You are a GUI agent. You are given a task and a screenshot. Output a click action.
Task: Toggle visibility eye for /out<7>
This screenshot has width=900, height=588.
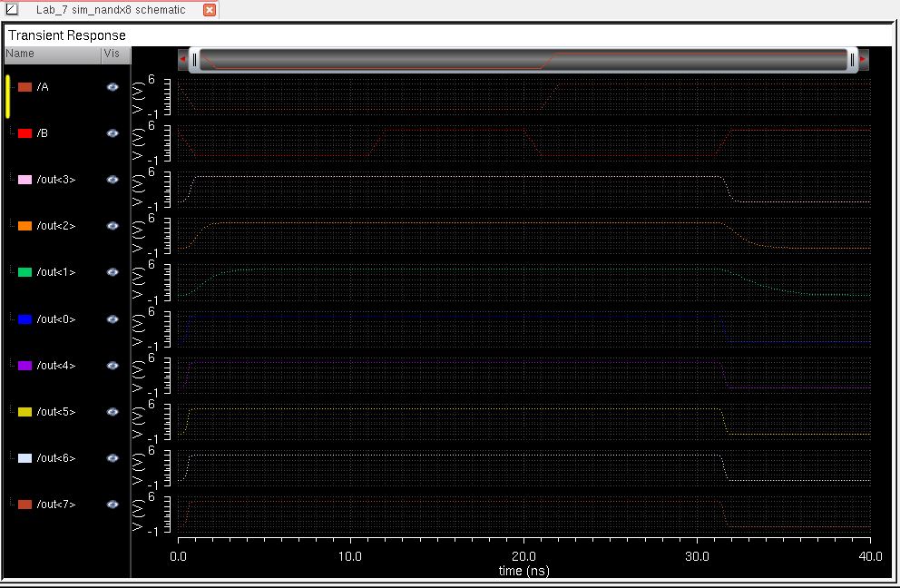tap(112, 505)
